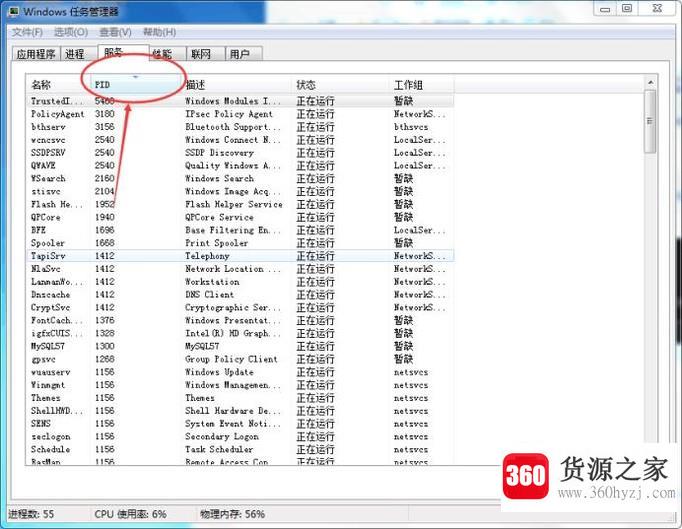The height and width of the screenshot is (529, 682).
Task: Open the 文件(F) menu
Action: pos(27,32)
